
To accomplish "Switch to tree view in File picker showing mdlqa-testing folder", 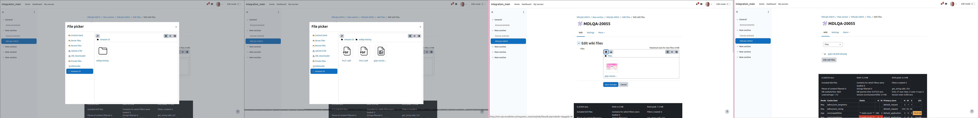I will 175,36.
